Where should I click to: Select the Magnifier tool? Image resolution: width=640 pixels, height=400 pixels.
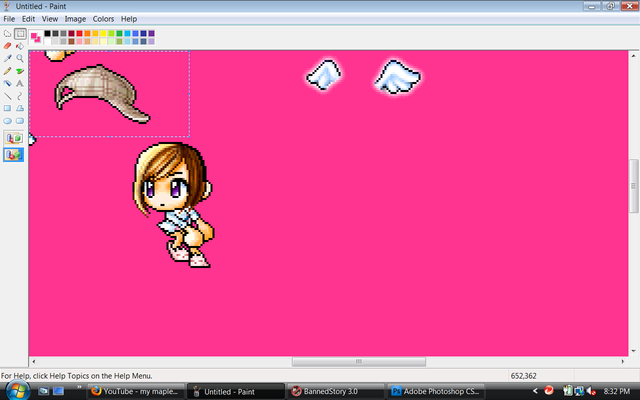click(x=20, y=58)
